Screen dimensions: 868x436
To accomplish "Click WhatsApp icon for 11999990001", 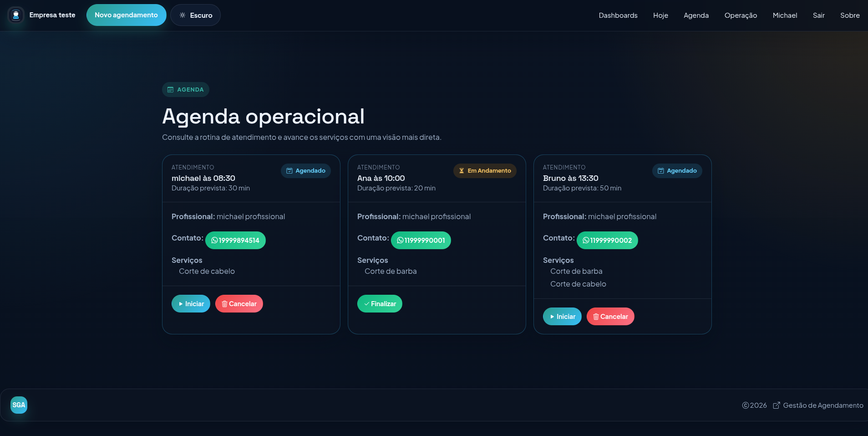I will [x=400, y=241].
